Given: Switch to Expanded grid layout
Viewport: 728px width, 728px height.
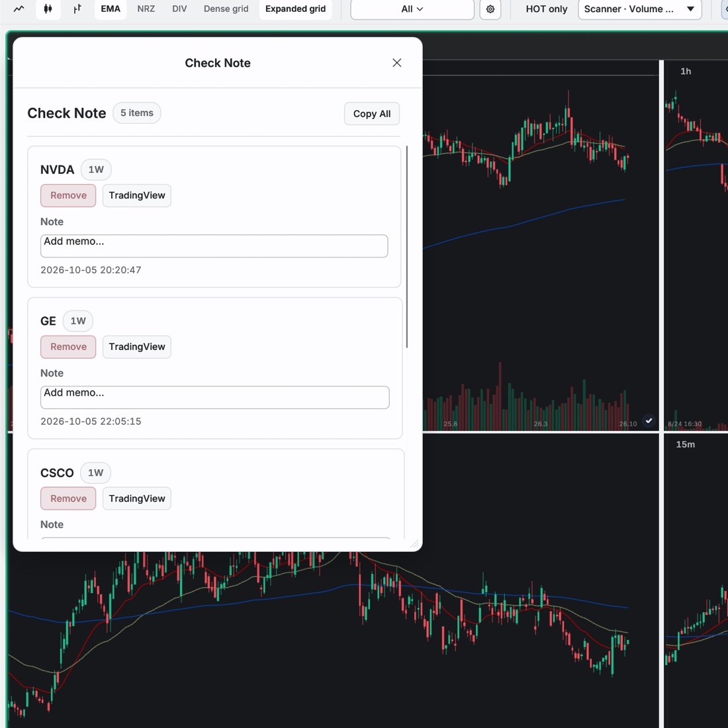Looking at the screenshot, I should point(295,9).
